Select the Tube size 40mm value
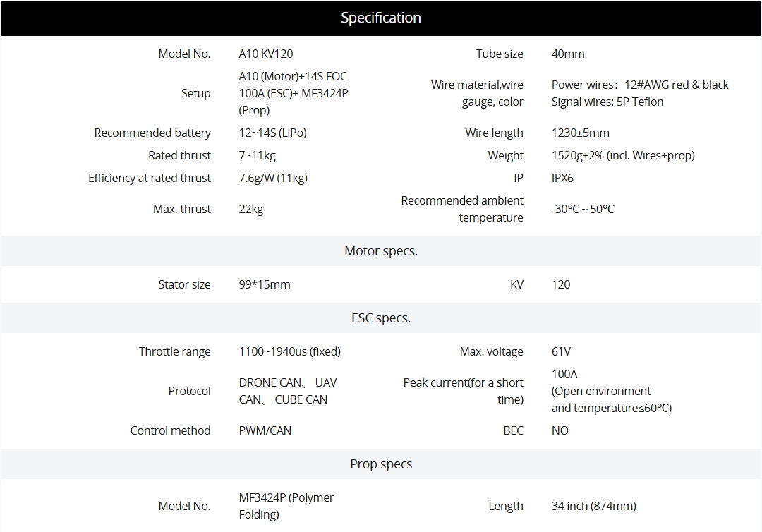762x532 pixels. 568,54
